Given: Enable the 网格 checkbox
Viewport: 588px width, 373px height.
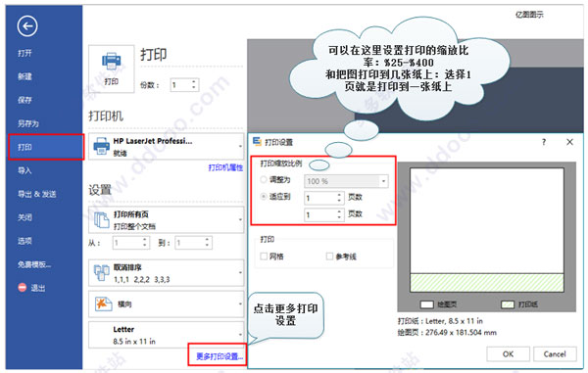Looking at the screenshot, I should click(x=264, y=256).
